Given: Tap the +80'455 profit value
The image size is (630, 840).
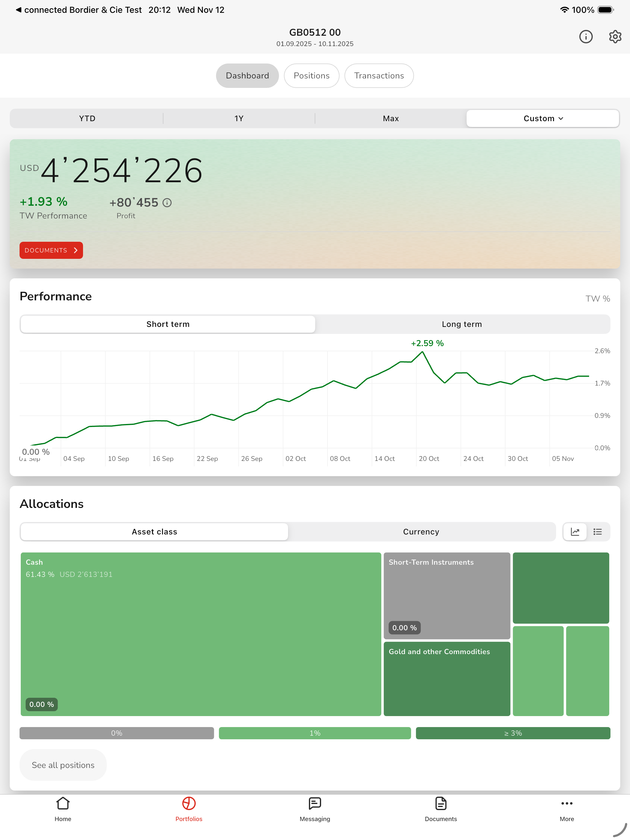Looking at the screenshot, I should [134, 202].
